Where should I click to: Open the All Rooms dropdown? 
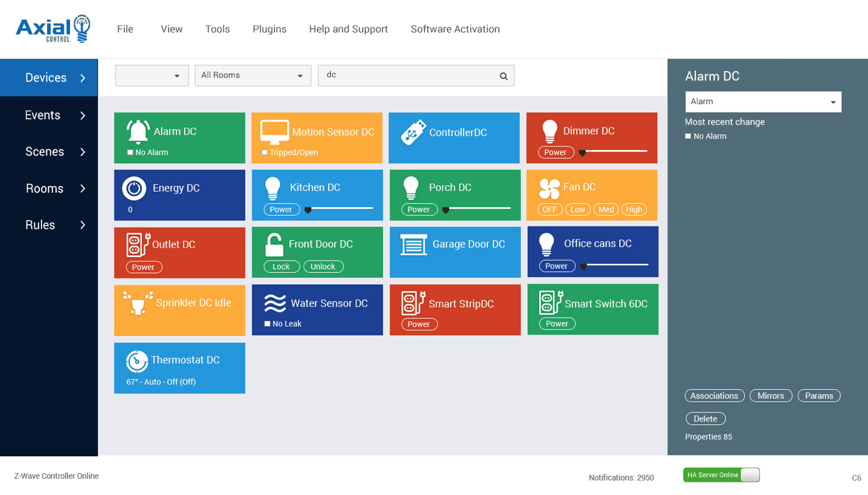(x=252, y=76)
